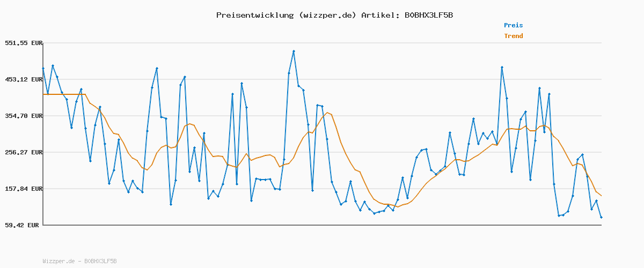Click the first blue data point at left edge
Viewport: 644px width, 268px height.
point(43,69)
